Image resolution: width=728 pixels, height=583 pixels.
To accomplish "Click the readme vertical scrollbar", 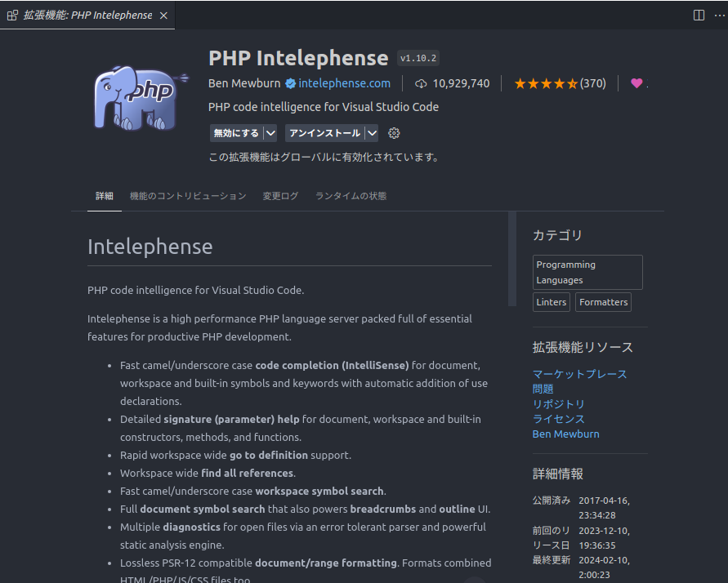I will [x=512, y=259].
